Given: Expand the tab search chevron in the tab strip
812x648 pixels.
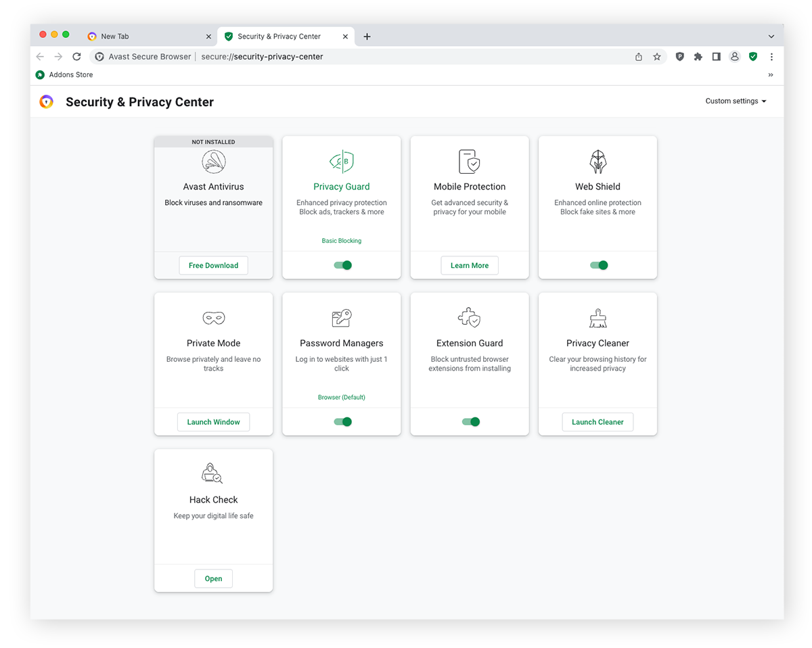Looking at the screenshot, I should click(x=771, y=37).
